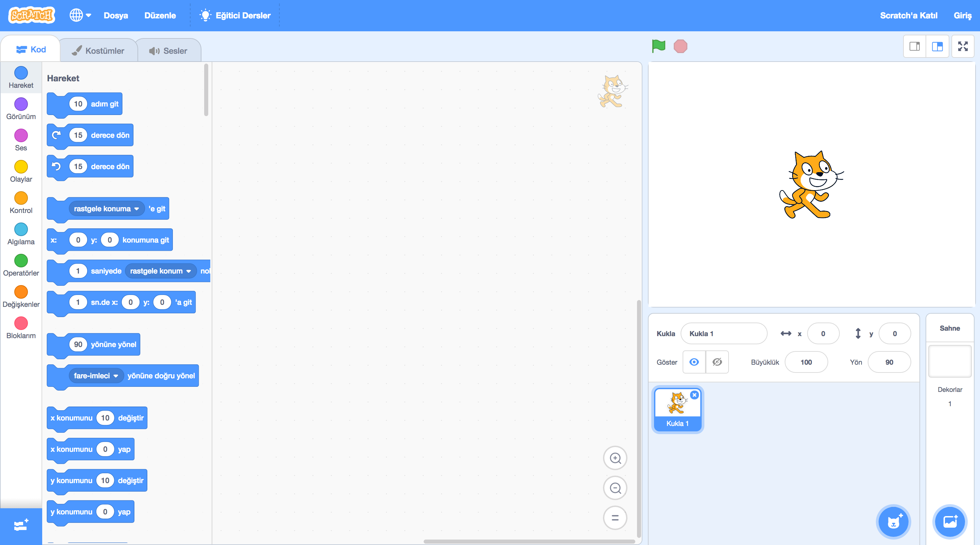Open the Düzenle menu
980x545 pixels.
pos(160,16)
